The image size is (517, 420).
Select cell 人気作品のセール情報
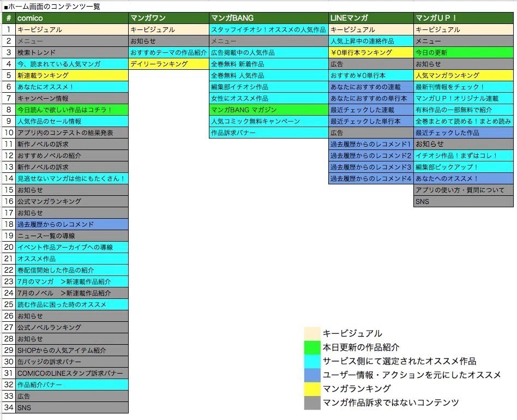[72, 121]
